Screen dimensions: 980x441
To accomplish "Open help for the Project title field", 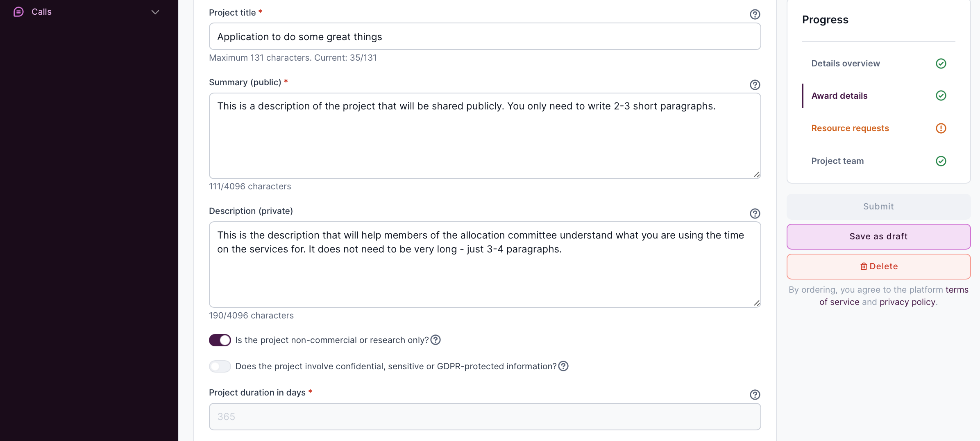I will click(755, 14).
